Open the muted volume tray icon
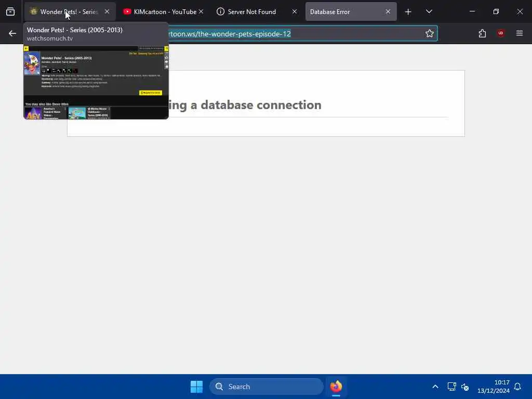The height and width of the screenshot is (399, 532). pos(465,387)
